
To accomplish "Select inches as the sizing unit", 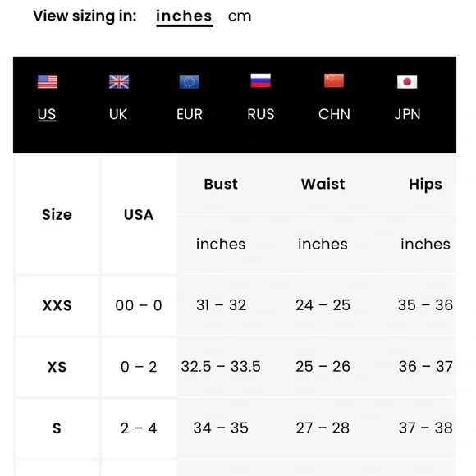I will tap(184, 16).
